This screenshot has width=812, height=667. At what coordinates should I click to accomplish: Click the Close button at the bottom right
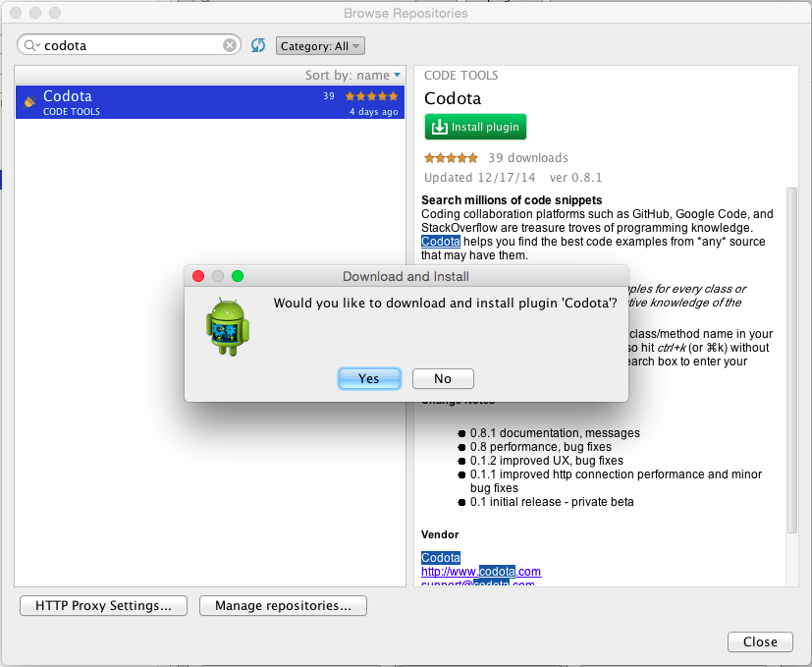760,641
